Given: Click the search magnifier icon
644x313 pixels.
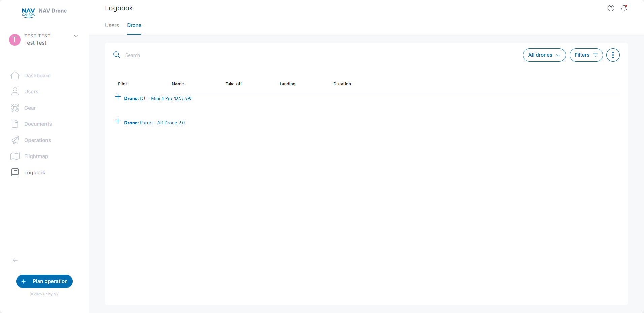Looking at the screenshot, I should tap(117, 55).
